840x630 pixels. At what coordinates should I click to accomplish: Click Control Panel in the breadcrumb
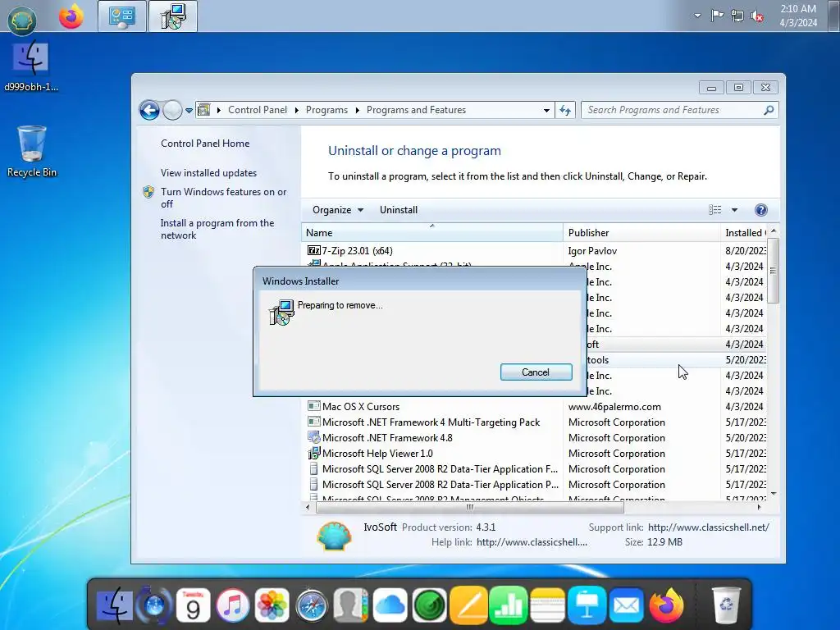(258, 110)
